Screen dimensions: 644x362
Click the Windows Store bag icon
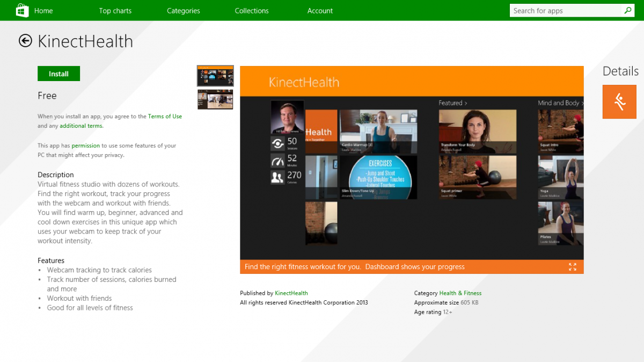pyautogui.click(x=22, y=10)
